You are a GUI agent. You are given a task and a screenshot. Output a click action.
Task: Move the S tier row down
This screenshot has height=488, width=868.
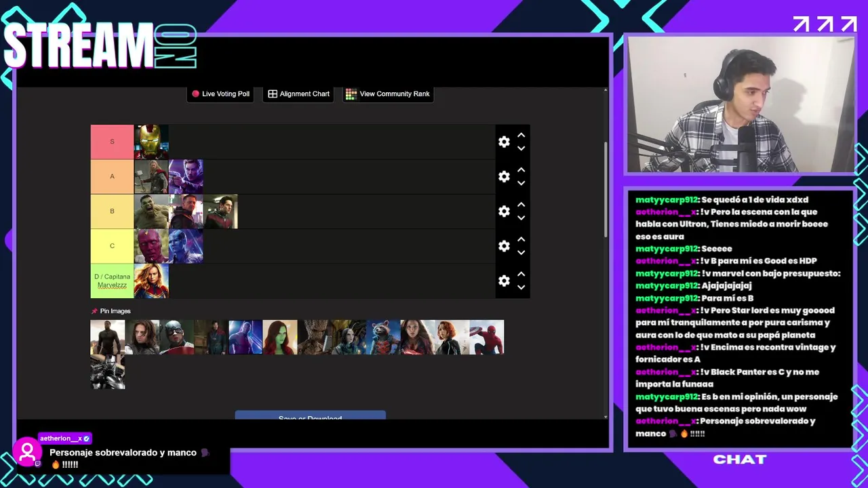521,148
